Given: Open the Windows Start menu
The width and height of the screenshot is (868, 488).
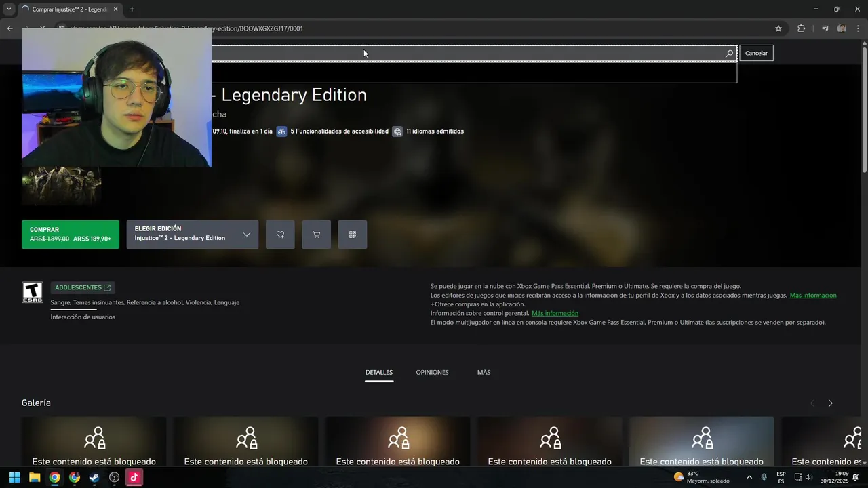Looking at the screenshot, I should 14,477.
